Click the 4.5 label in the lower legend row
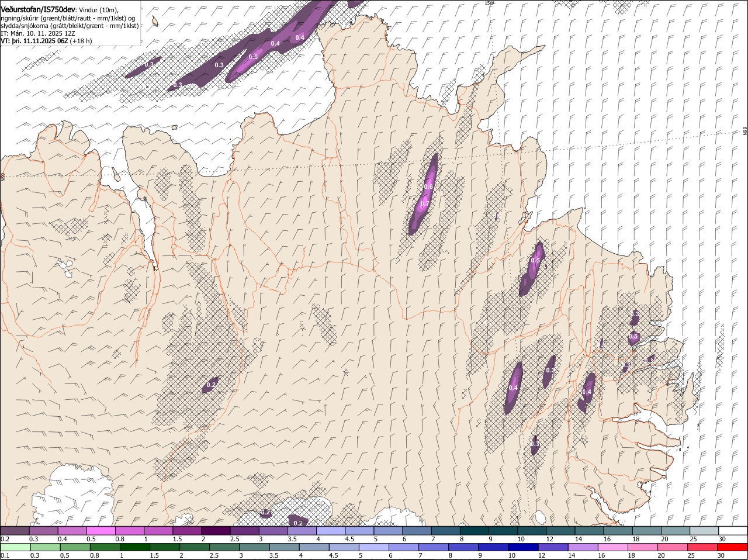This screenshot has width=748, height=560. 334,556
